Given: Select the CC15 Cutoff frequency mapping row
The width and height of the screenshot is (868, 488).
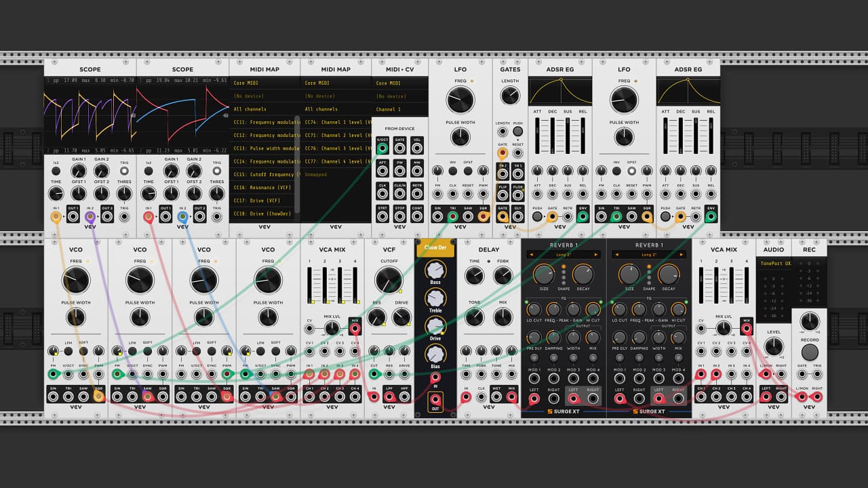Looking at the screenshot, I should click(x=264, y=175).
